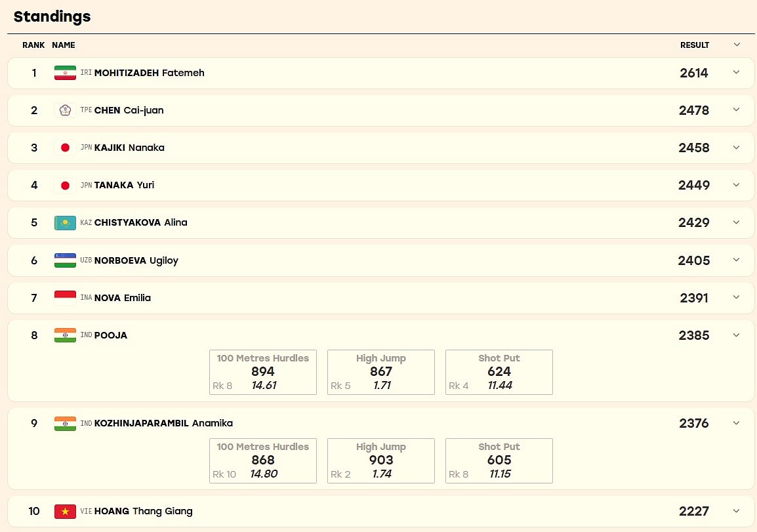Viewport: 757px width, 532px height.
Task: Click result 2405 for NORBOEVA Ugiloy
Action: pyautogui.click(x=694, y=260)
